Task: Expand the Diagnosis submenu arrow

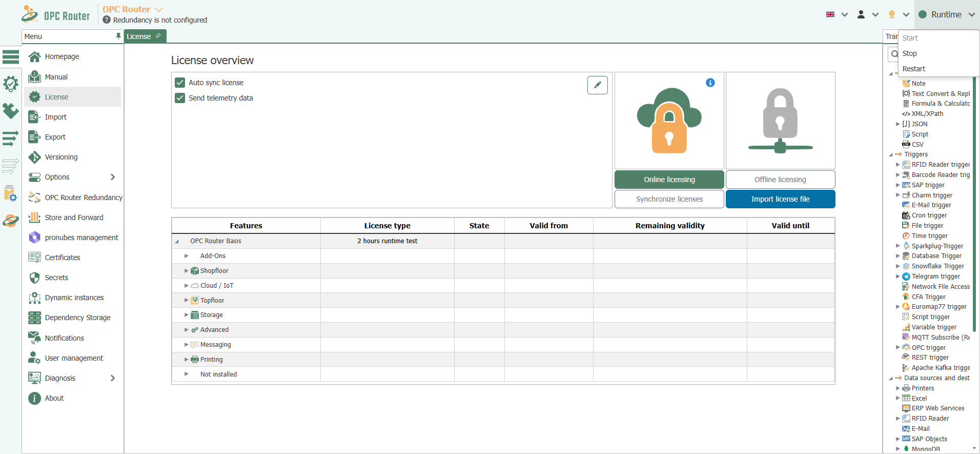Action: click(x=113, y=378)
